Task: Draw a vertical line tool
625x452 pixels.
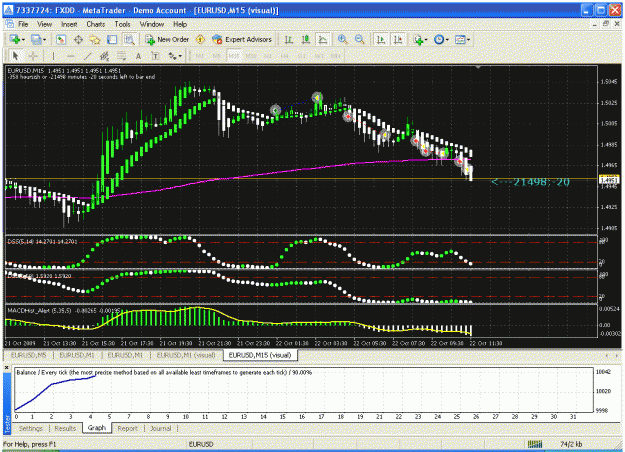Action: point(53,56)
